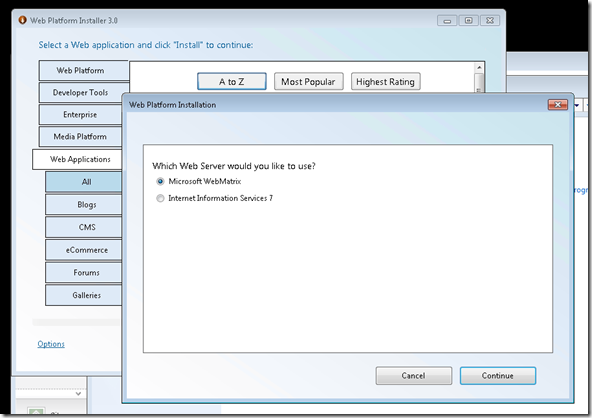Switch to the Media Platform tab

pos(80,137)
